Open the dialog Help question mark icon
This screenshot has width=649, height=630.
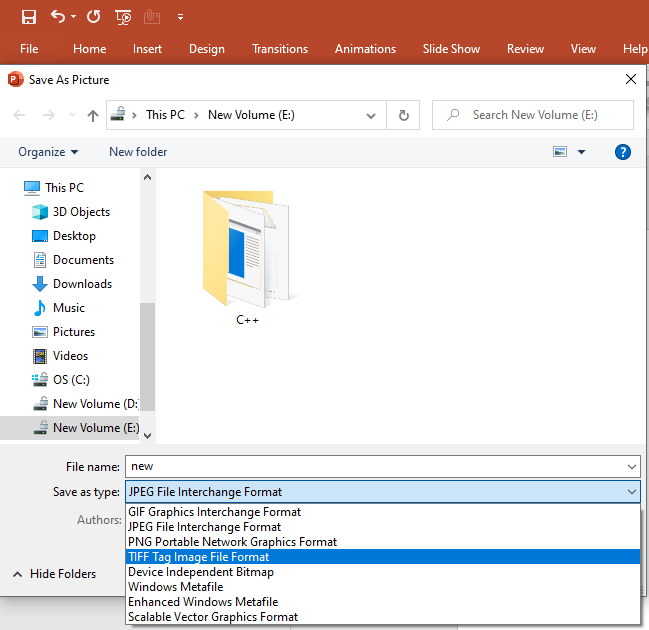(623, 152)
